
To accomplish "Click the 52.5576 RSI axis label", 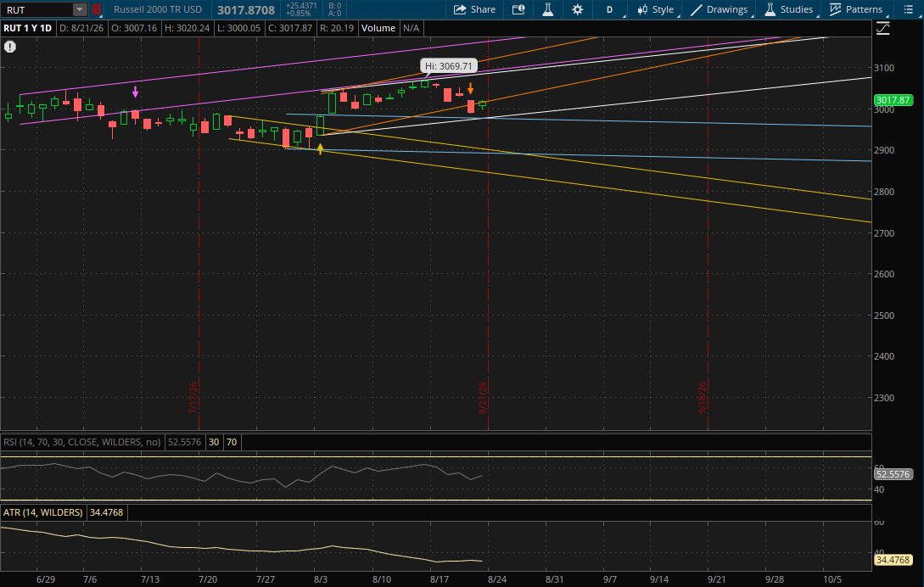I will pyautogui.click(x=893, y=474).
